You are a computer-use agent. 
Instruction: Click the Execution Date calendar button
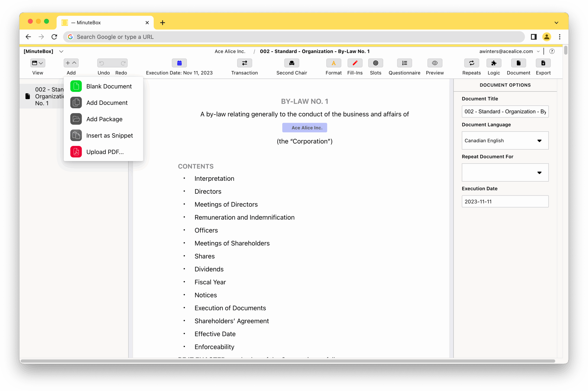pos(179,63)
